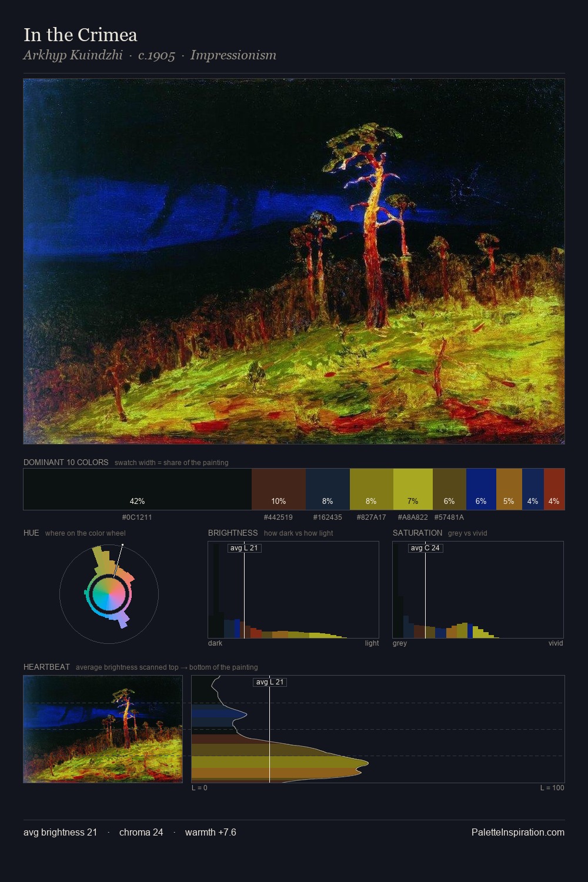
Task: Click the 'BRIGHTNESS' section heading
Action: click(233, 533)
